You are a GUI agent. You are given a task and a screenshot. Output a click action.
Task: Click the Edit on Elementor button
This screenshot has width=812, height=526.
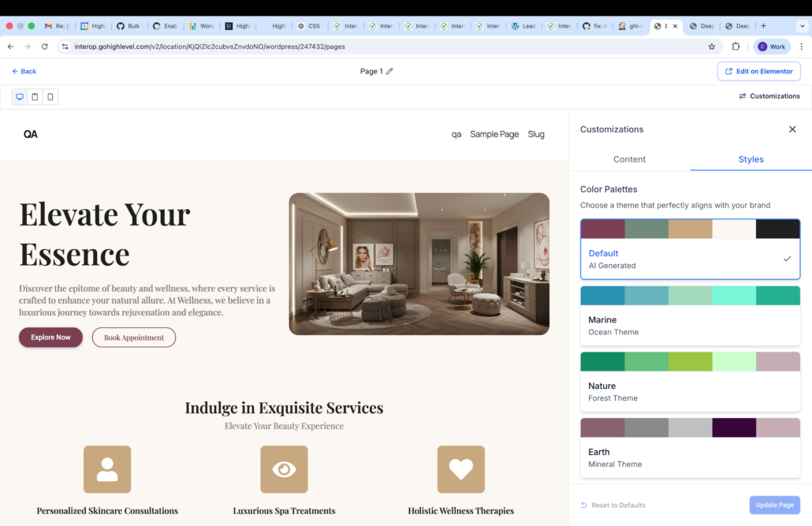click(758, 72)
